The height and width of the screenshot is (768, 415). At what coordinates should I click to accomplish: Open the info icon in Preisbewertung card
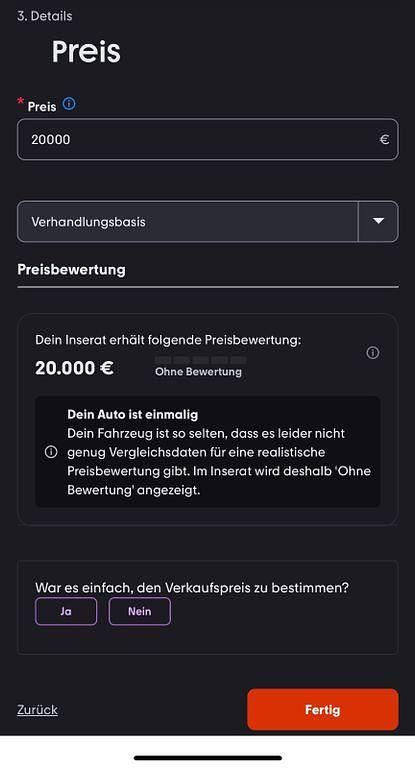[x=373, y=353]
